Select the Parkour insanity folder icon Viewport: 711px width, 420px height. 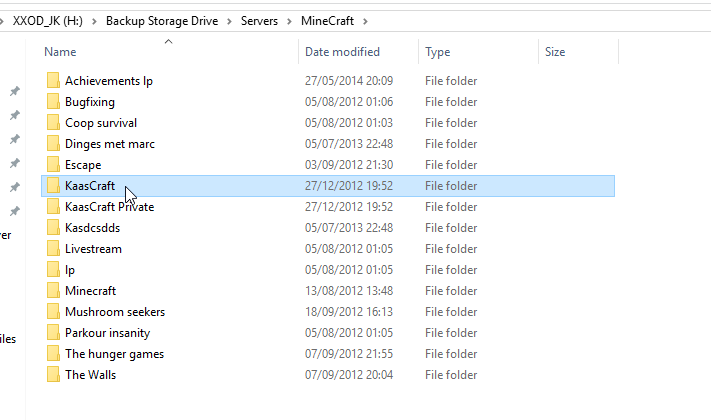point(54,332)
